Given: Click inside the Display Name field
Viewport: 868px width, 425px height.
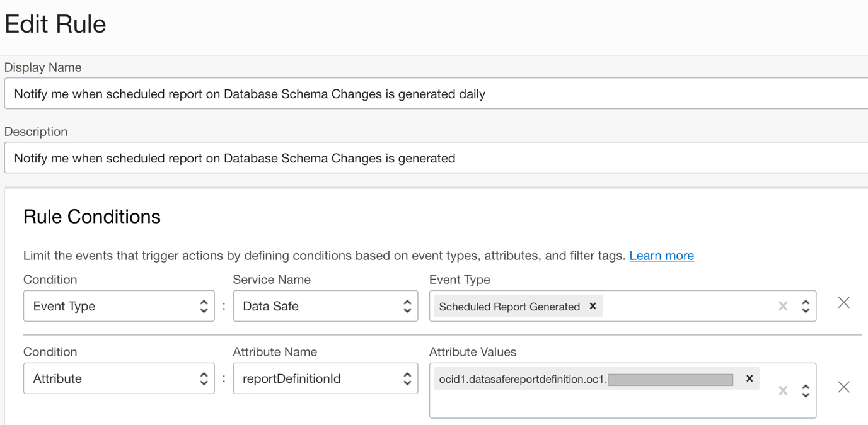Looking at the screenshot, I should click(435, 94).
